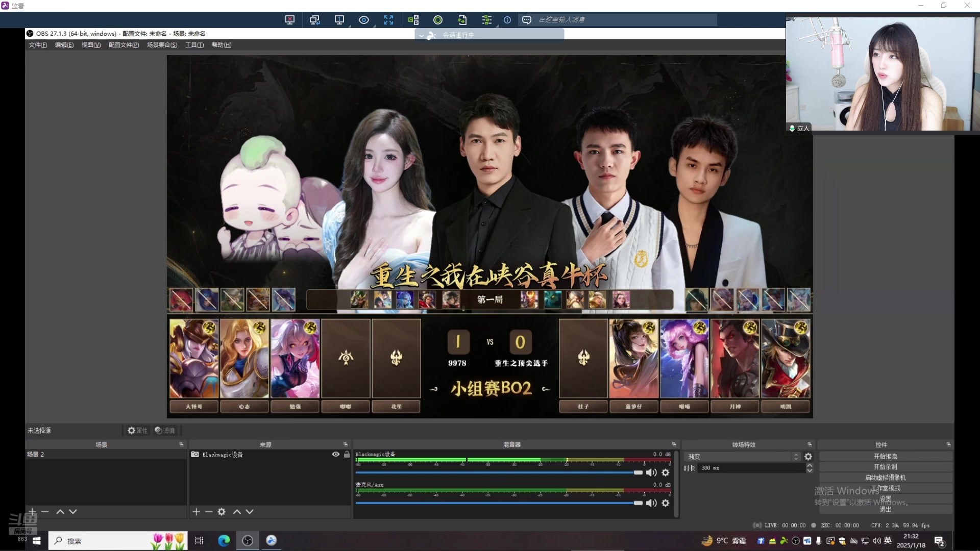
Task: Add a new source with plus icon
Action: (x=196, y=512)
